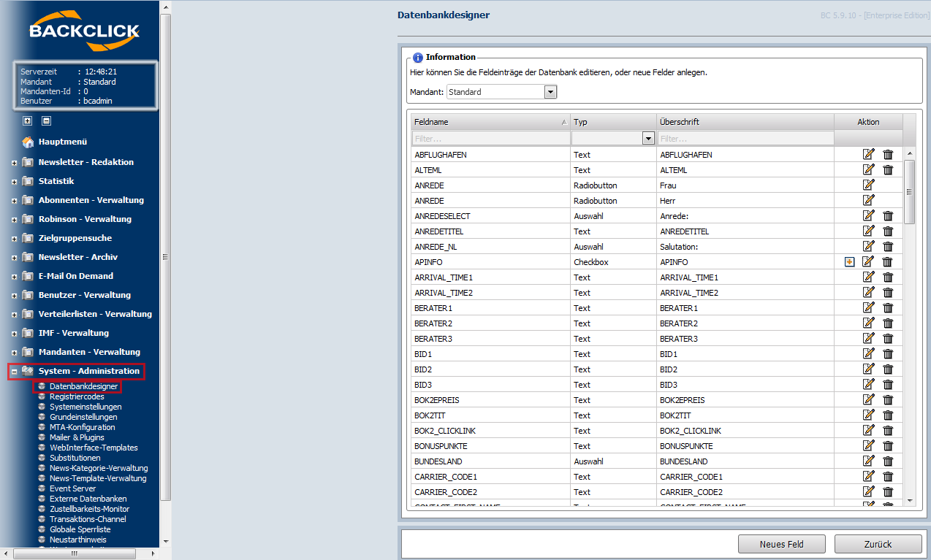
Task: Open Systemeinstellungen menu item
Action: (85, 407)
